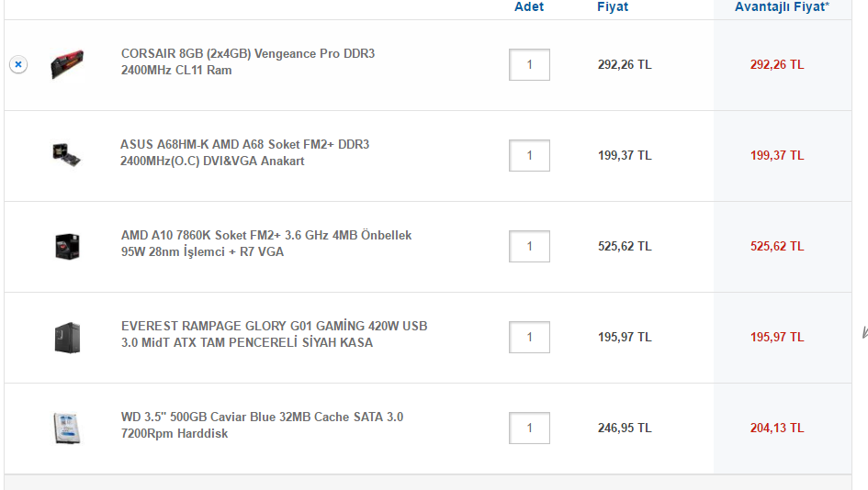Click the quantity field for WD Harddisk
868x490 pixels.
[529, 428]
